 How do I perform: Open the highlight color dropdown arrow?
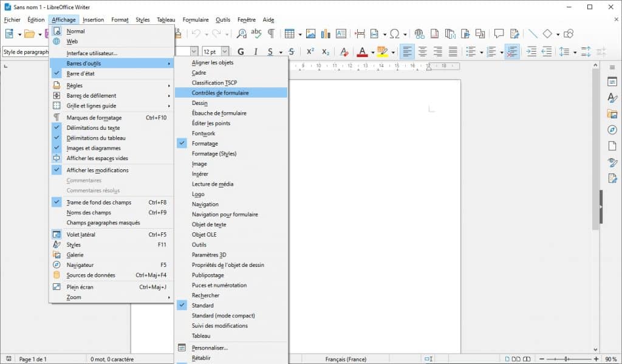pyautogui.click(x=393, y=52)
